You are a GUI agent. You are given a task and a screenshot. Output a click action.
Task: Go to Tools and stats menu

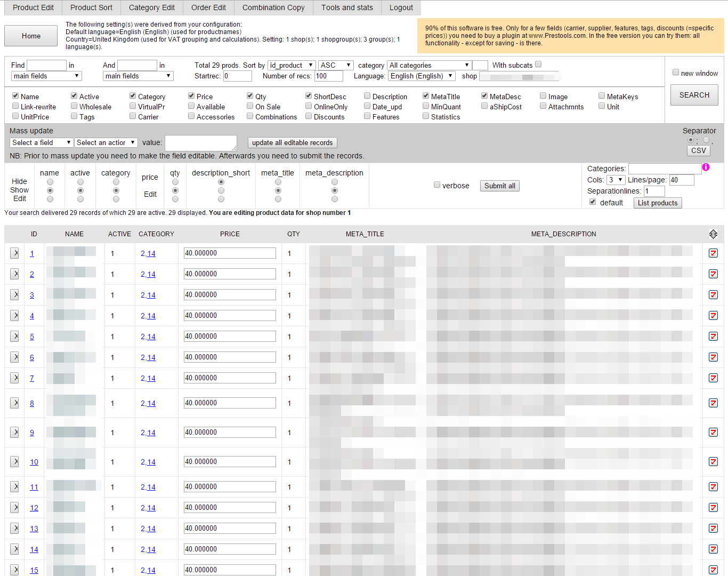347,7
